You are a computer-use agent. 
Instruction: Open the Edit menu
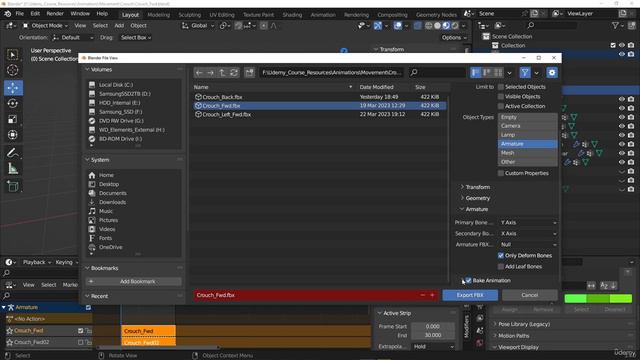(35, 13)
